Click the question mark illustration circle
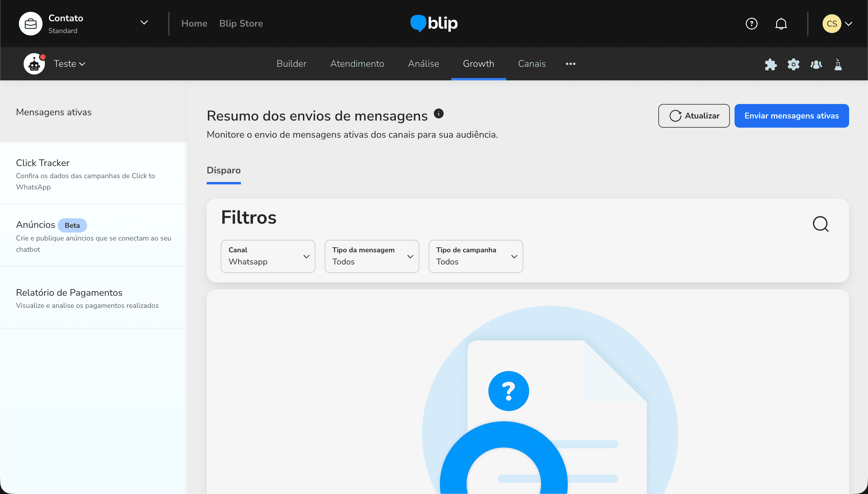 [508, 391]
